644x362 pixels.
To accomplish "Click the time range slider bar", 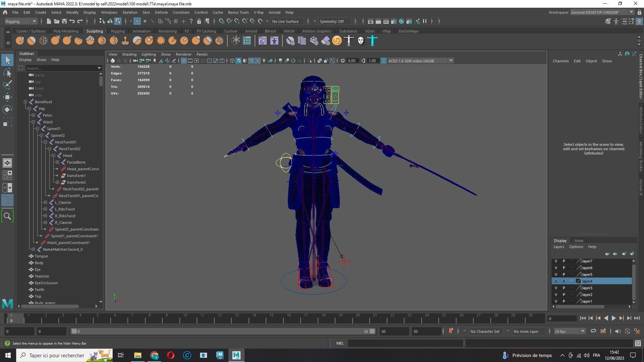I will [223, 331].
